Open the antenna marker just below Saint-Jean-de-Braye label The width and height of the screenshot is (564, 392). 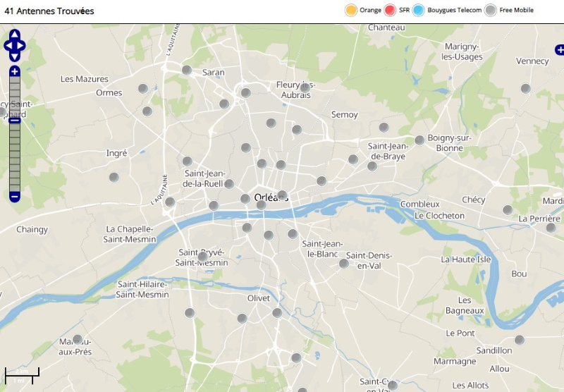pos(372,166)
